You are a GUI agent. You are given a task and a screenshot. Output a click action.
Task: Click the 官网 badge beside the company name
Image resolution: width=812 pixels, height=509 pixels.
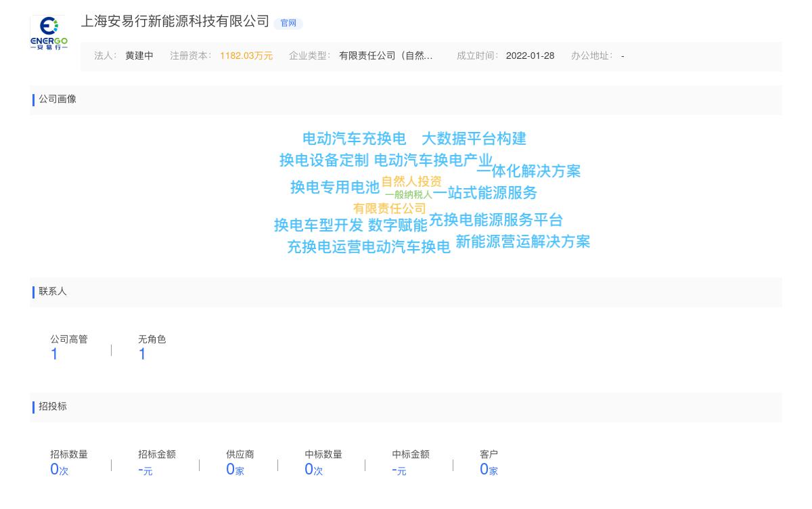tap(288, 23)
